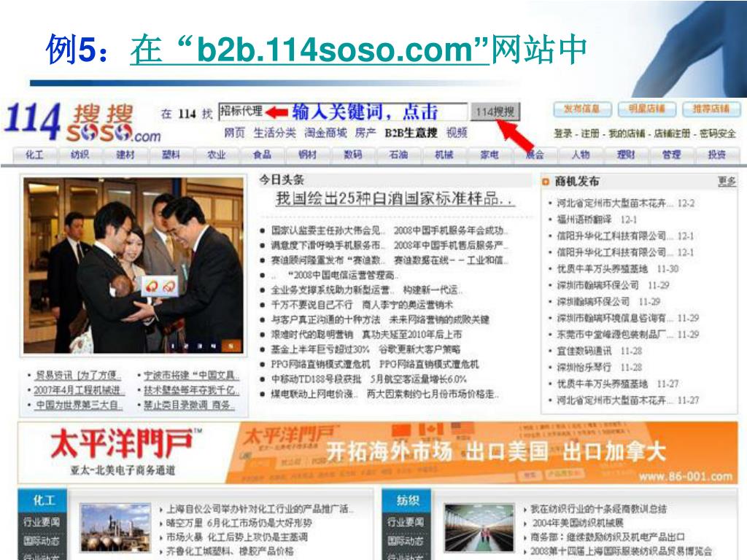This screenshot has width=747, height=560.
Task: Open the 农业 navigation tab
Action: pyautogui.click(x=216, y=155)
